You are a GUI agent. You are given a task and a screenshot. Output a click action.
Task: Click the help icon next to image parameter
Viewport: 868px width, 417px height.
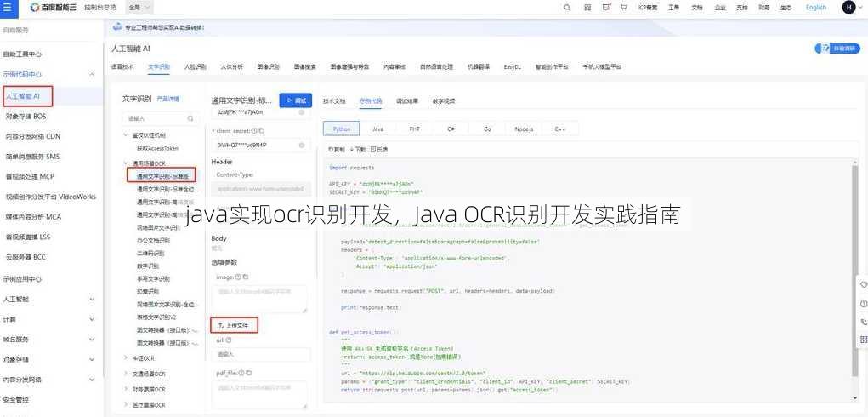(x=238, y=277)
